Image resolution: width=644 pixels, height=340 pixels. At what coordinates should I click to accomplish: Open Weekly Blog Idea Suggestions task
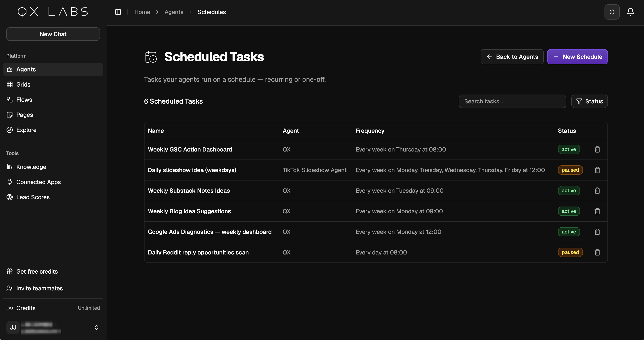tap(189, 211)
